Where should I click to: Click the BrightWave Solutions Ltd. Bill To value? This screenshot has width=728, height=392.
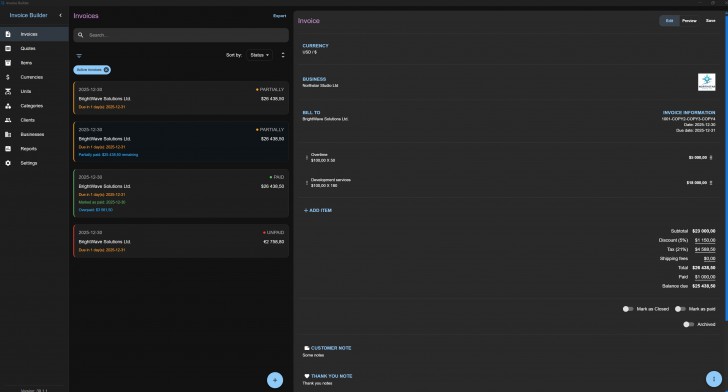(325, 119)
